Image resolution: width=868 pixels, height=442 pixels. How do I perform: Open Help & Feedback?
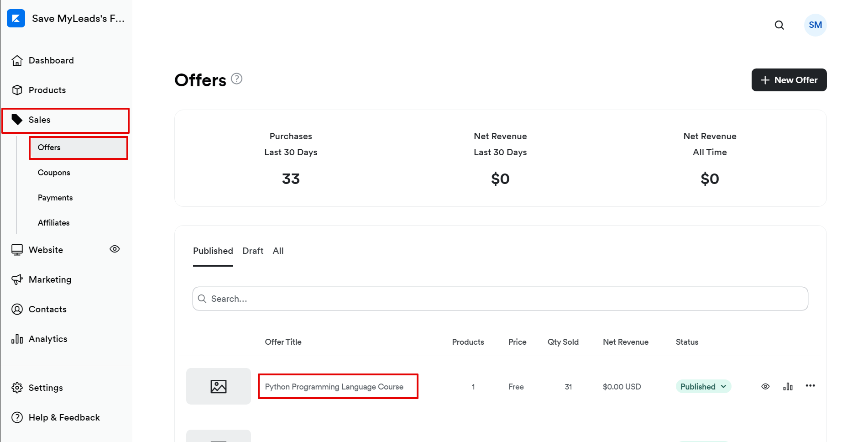(x=64, y=417)
